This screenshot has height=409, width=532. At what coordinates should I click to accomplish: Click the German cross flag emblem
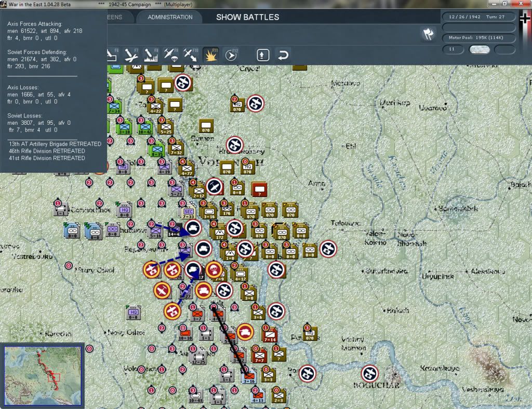pos(525,18)
